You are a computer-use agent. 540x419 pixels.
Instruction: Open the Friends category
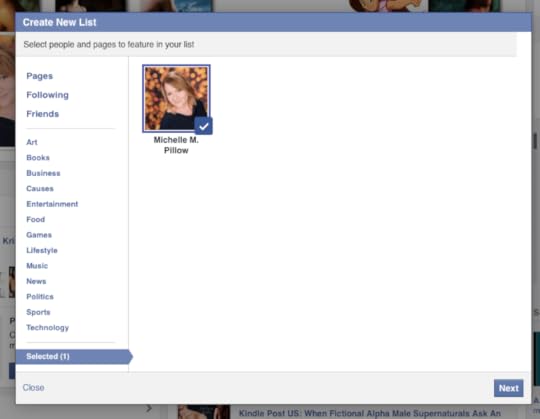pos(43,114)
